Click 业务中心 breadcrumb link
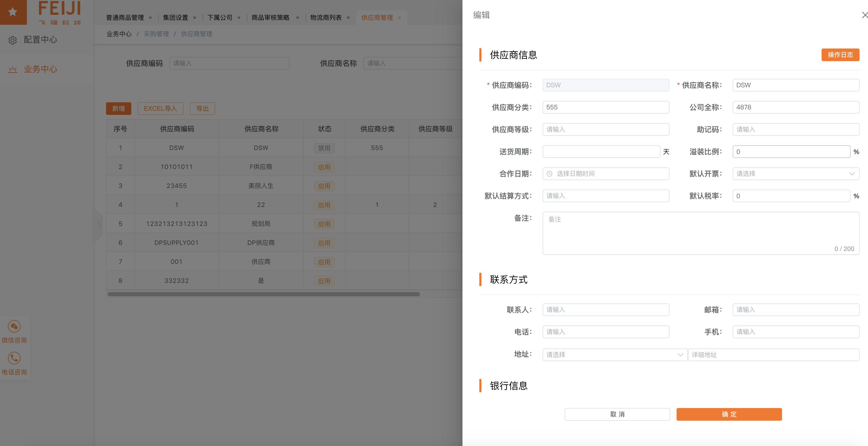The image size is (868, 446). 119,34
